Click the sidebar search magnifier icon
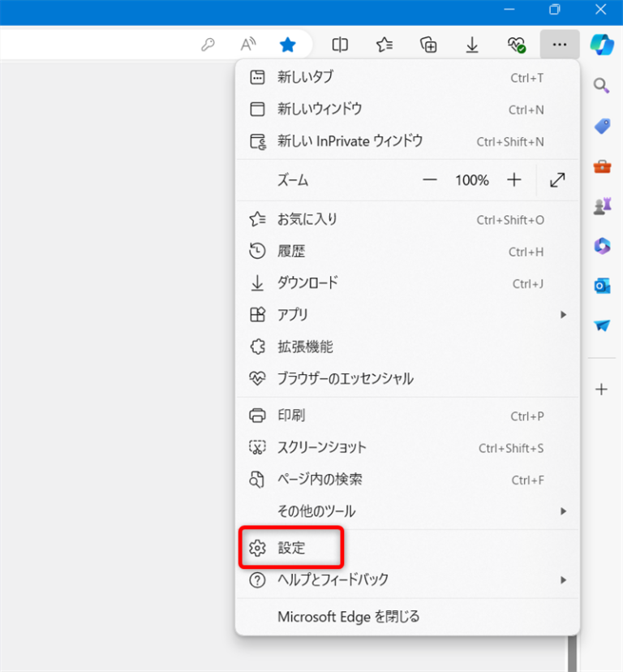 602,86
